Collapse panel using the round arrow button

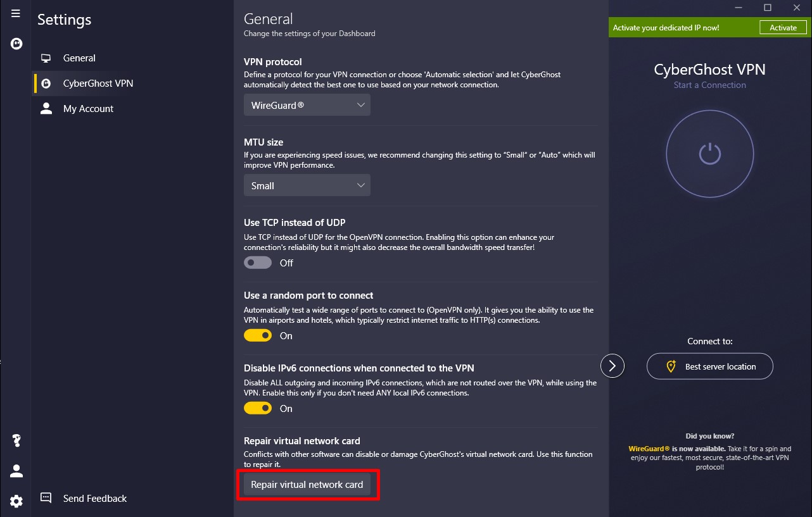[x=612, y=365]
